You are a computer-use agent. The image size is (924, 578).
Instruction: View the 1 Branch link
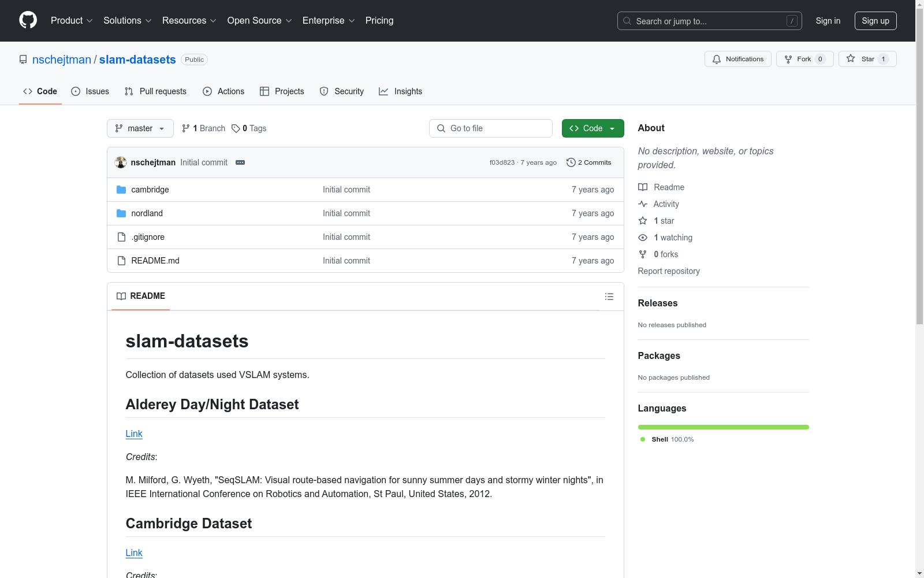(x=203, y=128)
